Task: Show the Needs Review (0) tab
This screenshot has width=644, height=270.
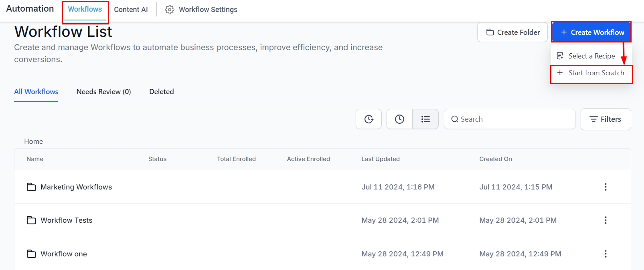Action: click(x=103, y=92)
